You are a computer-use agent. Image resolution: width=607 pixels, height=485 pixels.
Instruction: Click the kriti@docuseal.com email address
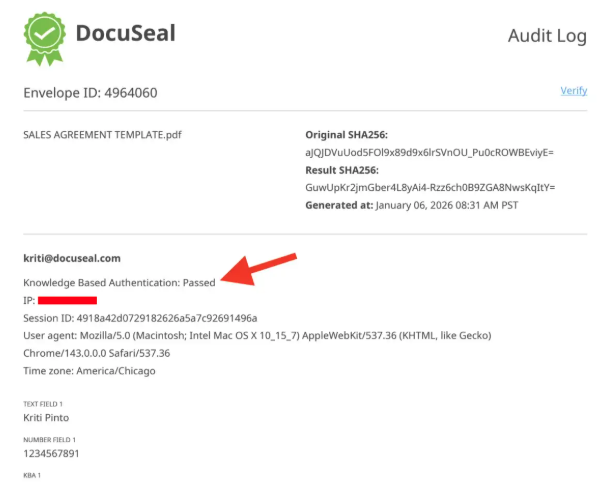72,258
